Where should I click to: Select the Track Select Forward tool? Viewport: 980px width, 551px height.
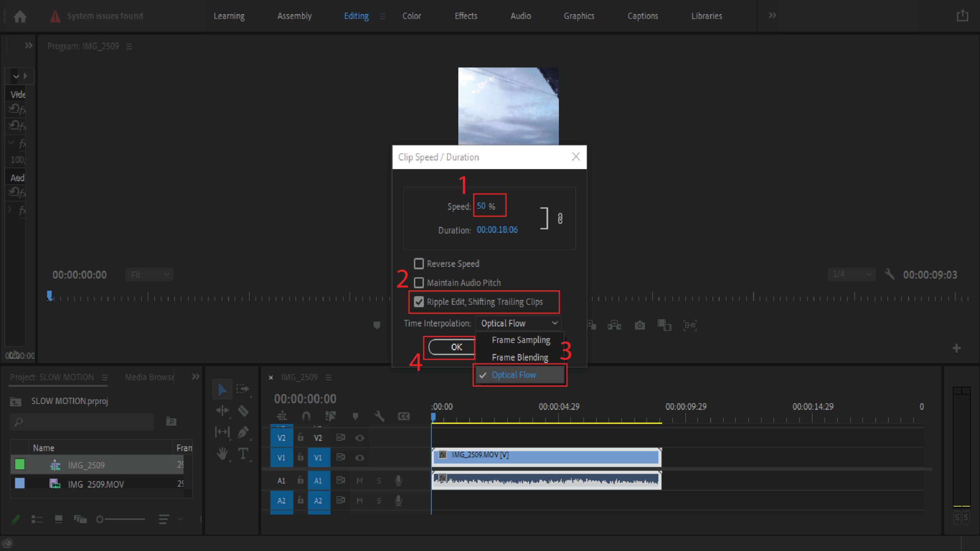coord(243,389)
